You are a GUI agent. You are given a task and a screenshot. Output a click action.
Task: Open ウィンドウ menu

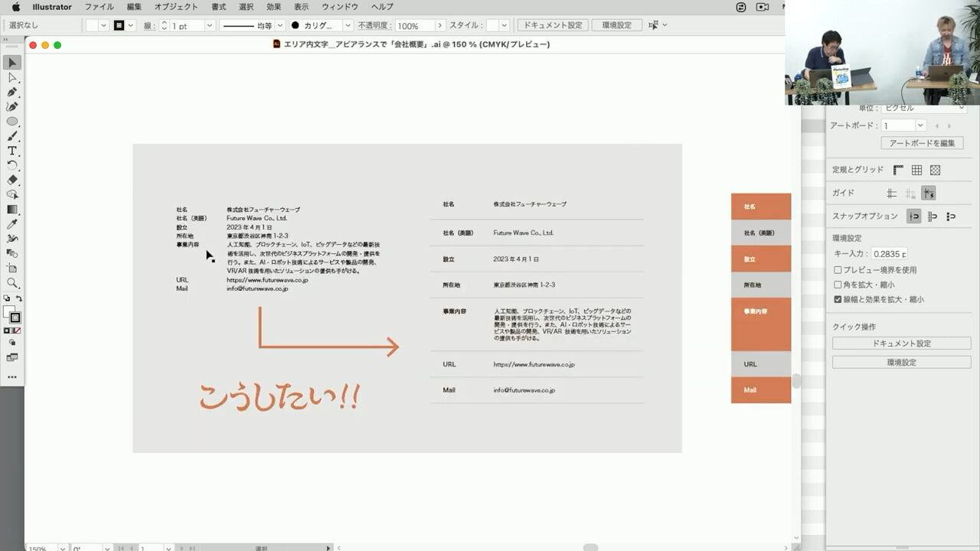(x=340, y=7)
